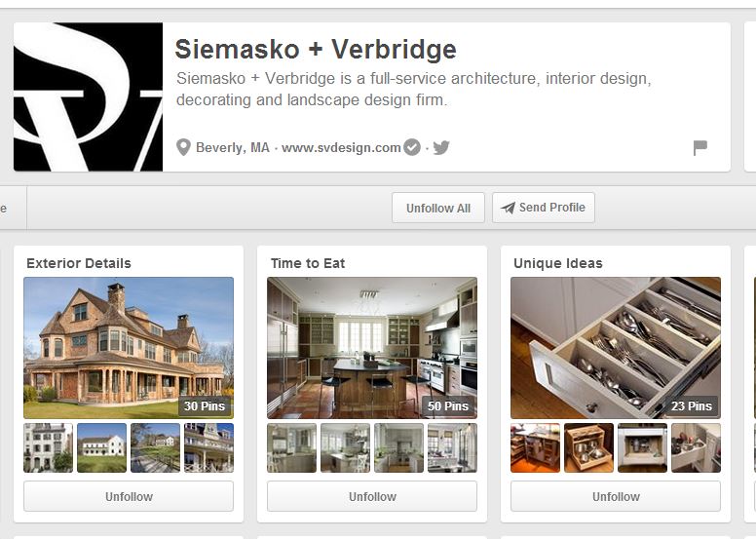Click the verified checkmark beside svdesign.com
This screenshot has width=756, height=539.
click(x=412, y=147)
